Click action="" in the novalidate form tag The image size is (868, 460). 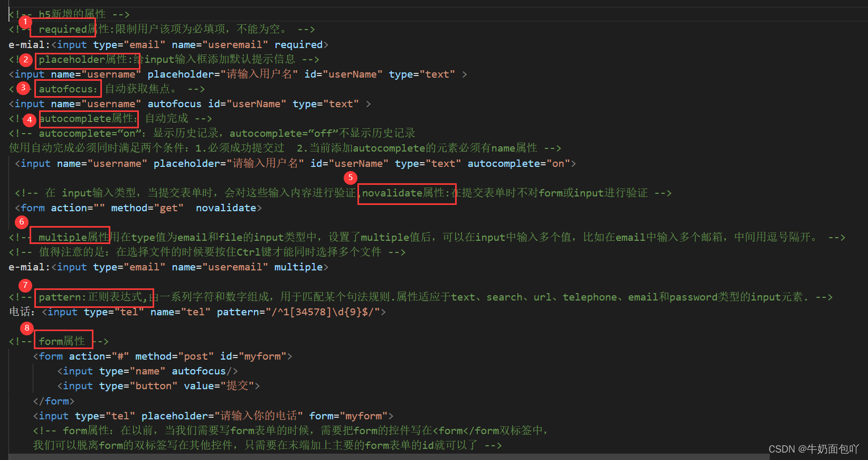[78, 208]
